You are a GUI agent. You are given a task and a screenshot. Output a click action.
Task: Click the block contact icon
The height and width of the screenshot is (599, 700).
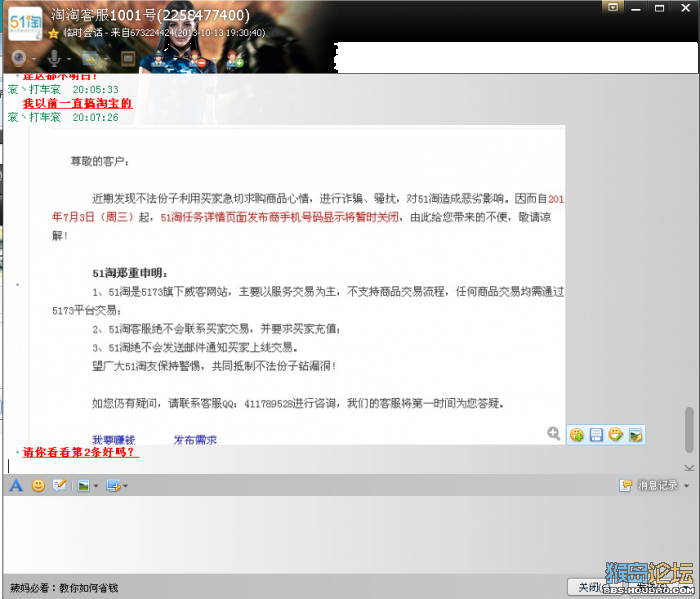coord(196,58)
